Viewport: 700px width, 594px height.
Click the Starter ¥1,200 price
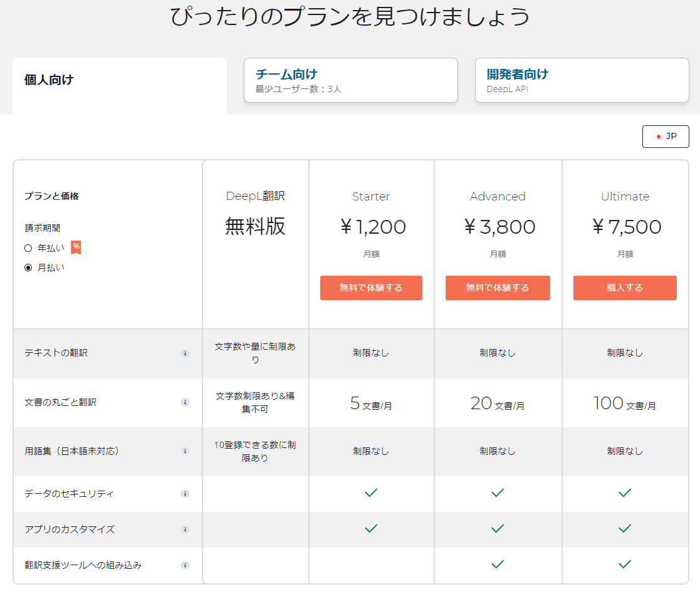(x=373, y=227)
